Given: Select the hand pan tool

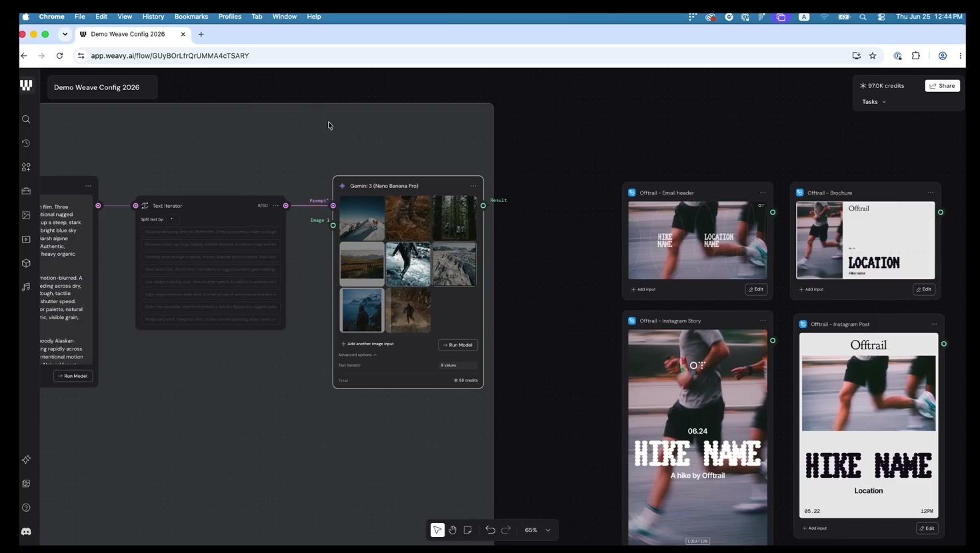Looking at the screenshot, I should tap(453, 530).
